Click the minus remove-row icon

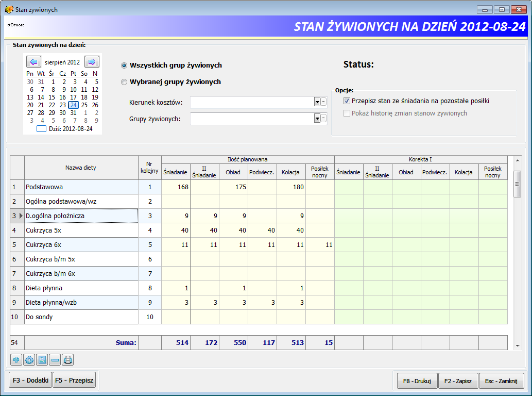click(55, 360)
